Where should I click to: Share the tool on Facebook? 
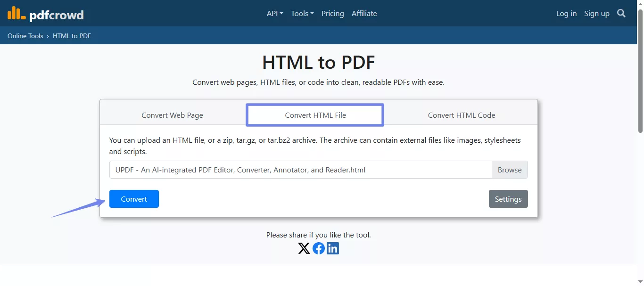click(x=318, y=248)
